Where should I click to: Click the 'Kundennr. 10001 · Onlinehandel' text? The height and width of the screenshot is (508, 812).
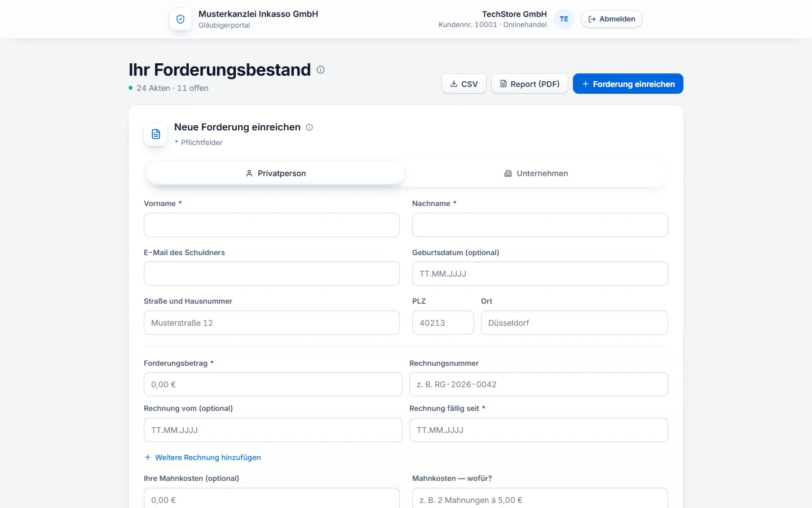coord(493,25)
